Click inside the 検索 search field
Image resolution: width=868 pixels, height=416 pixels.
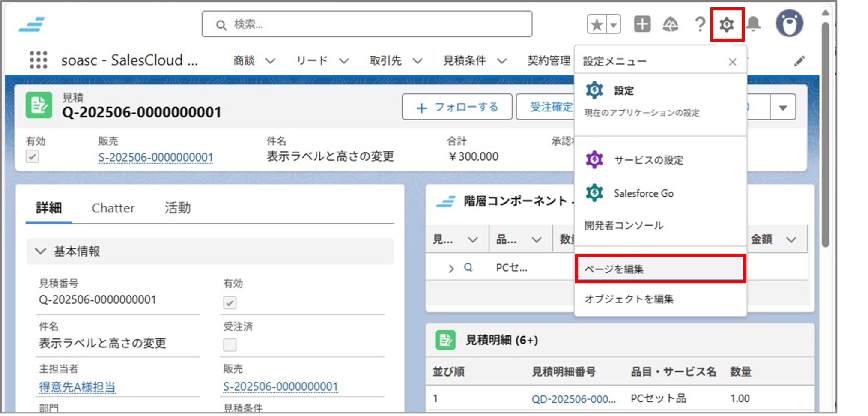click(x=366, y=24)
